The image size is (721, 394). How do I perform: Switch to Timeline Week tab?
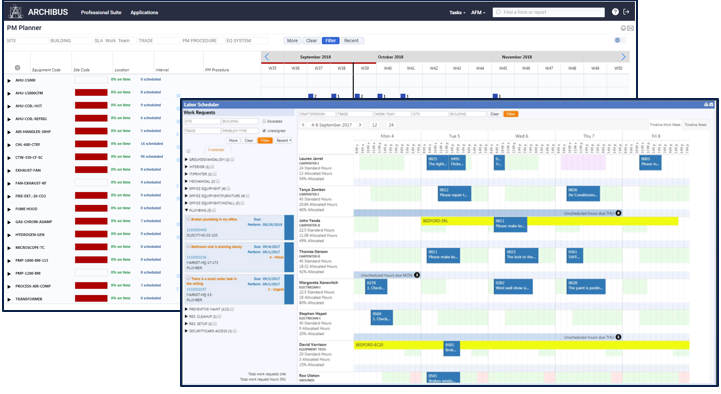pyautogui.click(x=695, y=125)
